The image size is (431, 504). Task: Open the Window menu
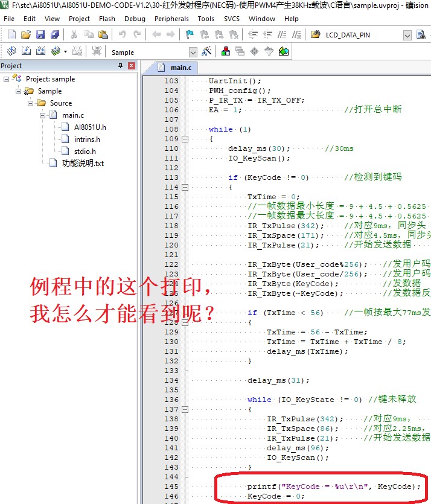click(262, 19)
